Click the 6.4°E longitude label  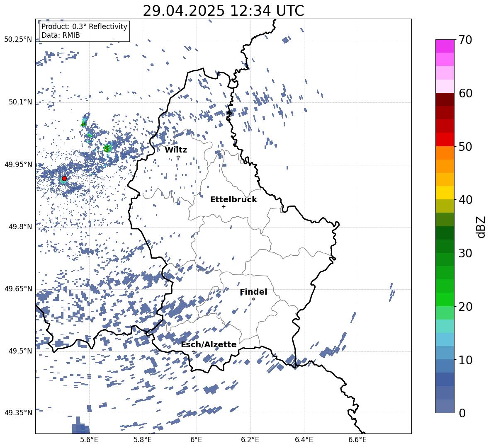tap(304, 440)
